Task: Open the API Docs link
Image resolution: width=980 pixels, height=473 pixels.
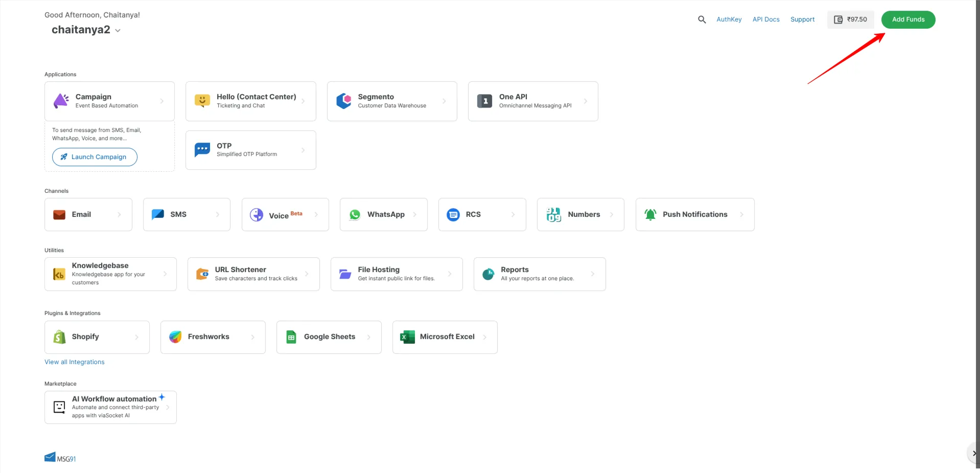Action: [x=766, y=19]
